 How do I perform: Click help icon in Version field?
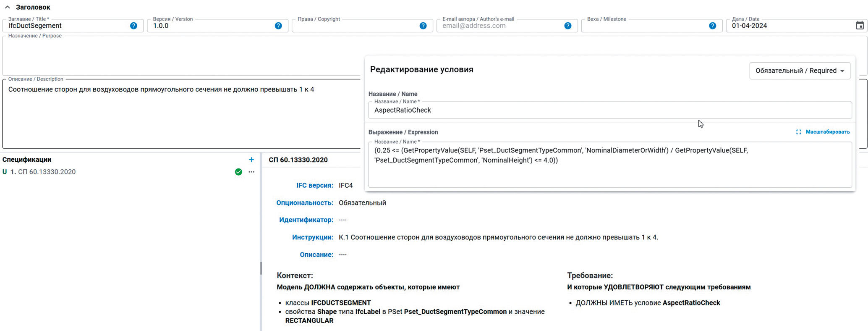278,26
